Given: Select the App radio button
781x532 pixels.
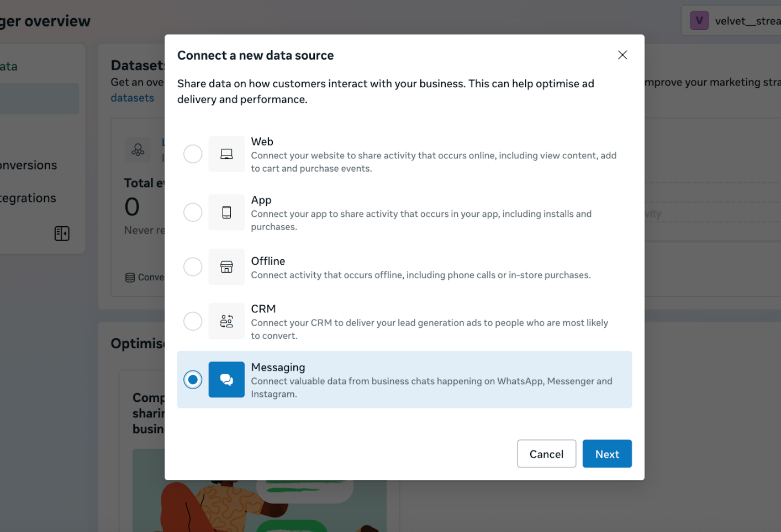Looking at the screenshot, I should tap(193, 212).
